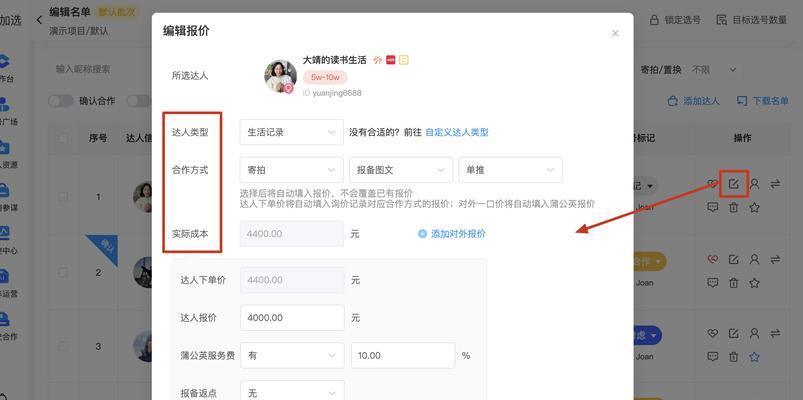
Task: Tick the select-all checkbox in the table header
Action: pyautogui.click(x=63, y=138)
